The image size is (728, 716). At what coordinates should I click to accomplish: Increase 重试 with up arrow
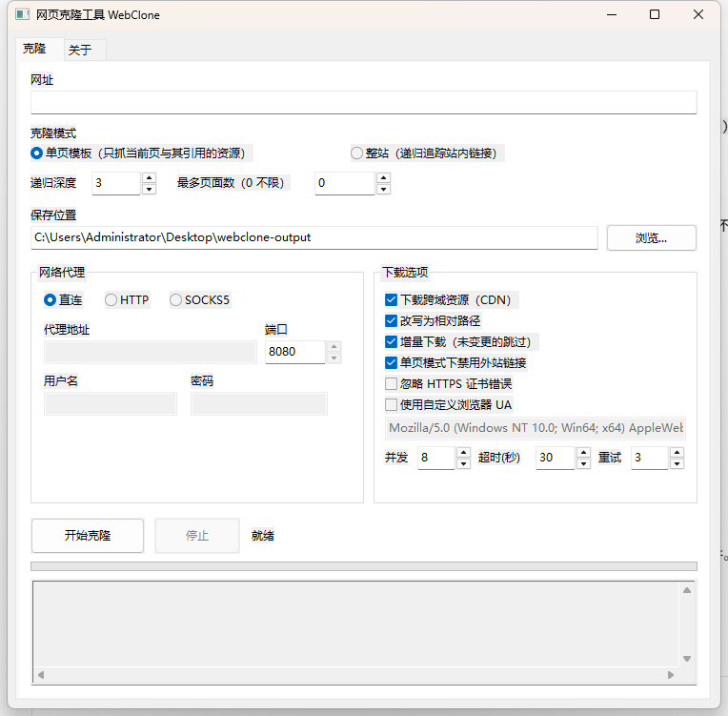677,452
